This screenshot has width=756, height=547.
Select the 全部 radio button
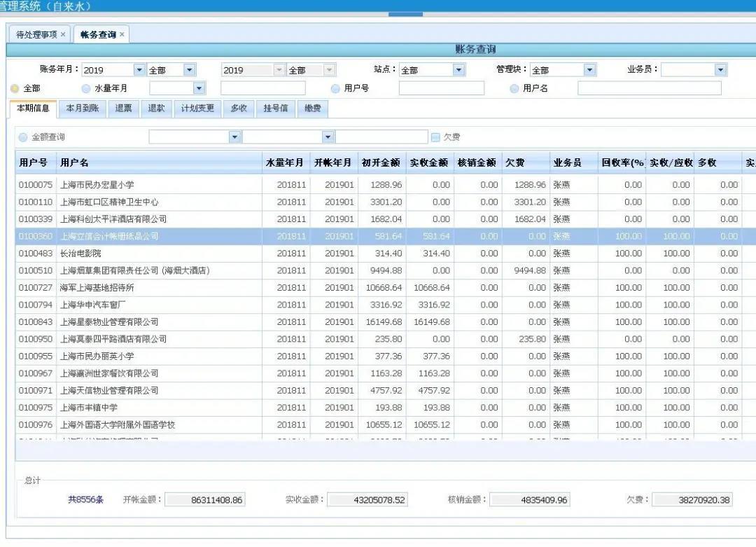[15, 89]
